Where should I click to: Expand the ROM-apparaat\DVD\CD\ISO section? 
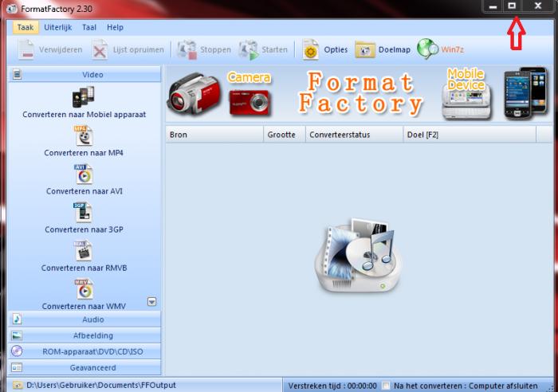pos(84,351)
